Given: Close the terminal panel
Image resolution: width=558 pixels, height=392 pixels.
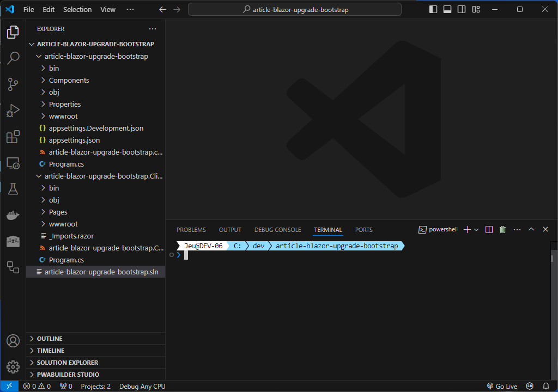Looking at the screenshot, I should 545,229.
